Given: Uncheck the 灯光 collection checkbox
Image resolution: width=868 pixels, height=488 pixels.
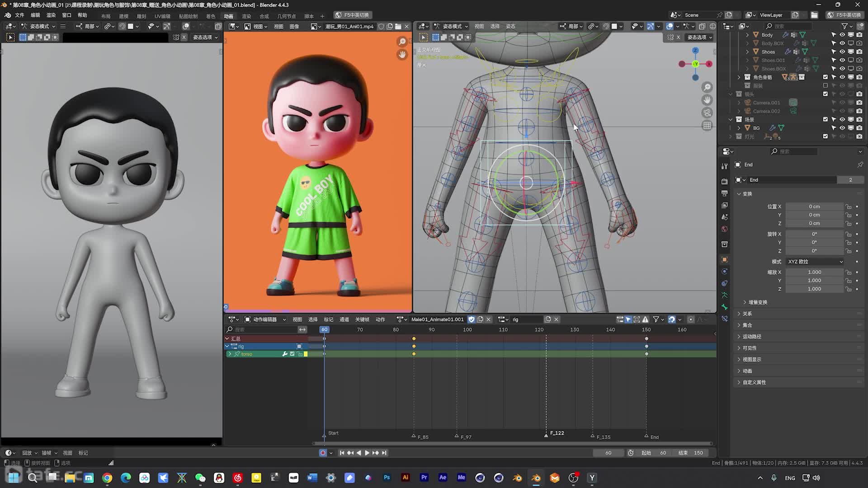Looking at the screenshot, I should pyautogui.click(x=825, y=136).
